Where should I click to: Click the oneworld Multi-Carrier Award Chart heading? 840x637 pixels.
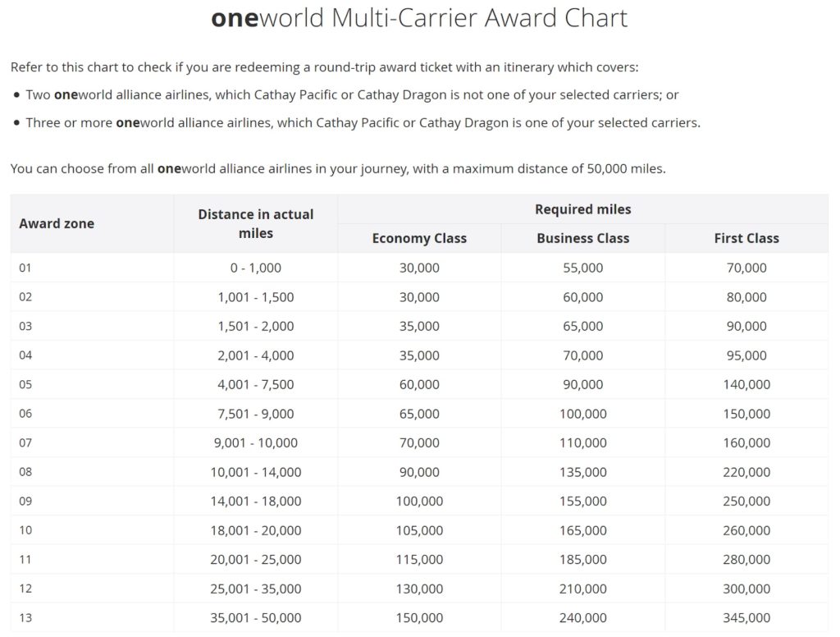(419, 18)
